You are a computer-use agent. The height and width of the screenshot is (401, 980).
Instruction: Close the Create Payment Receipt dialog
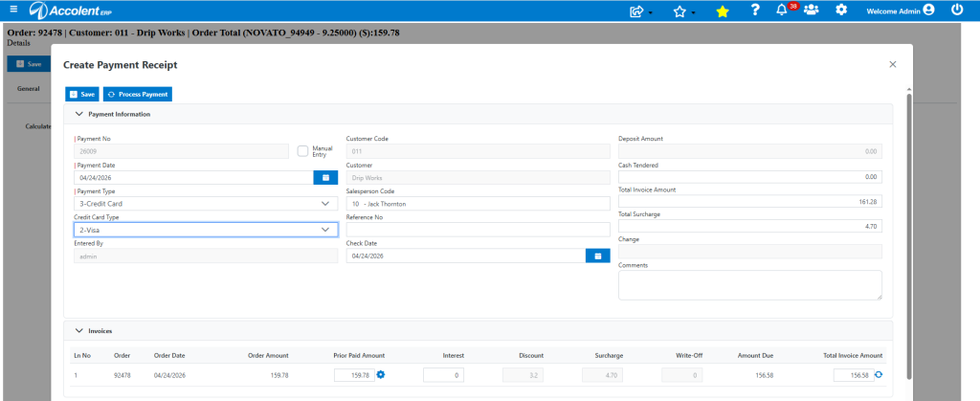[x=893, y=64]
